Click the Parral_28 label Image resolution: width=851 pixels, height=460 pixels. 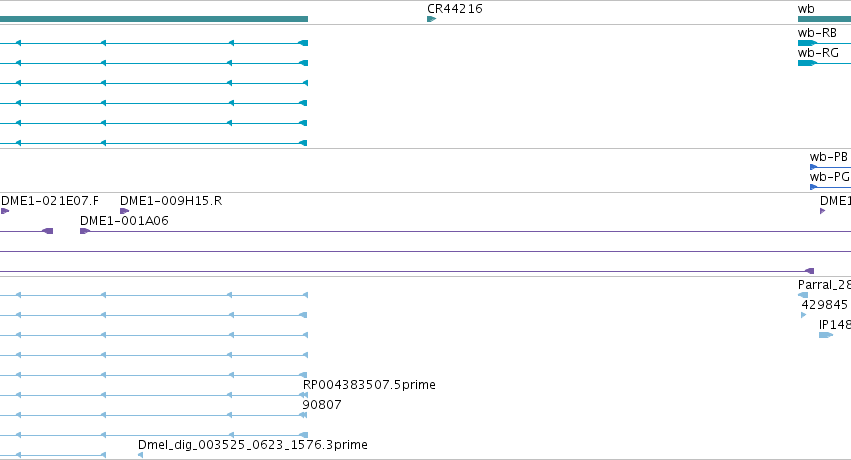824,285
